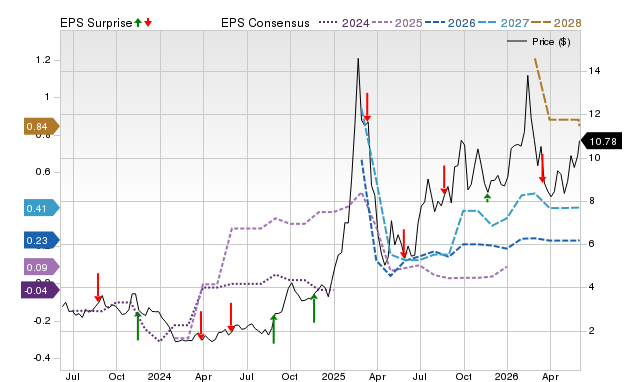
Task: Click the EPS Consensus legend title
Action: click(x=265, y=23)
